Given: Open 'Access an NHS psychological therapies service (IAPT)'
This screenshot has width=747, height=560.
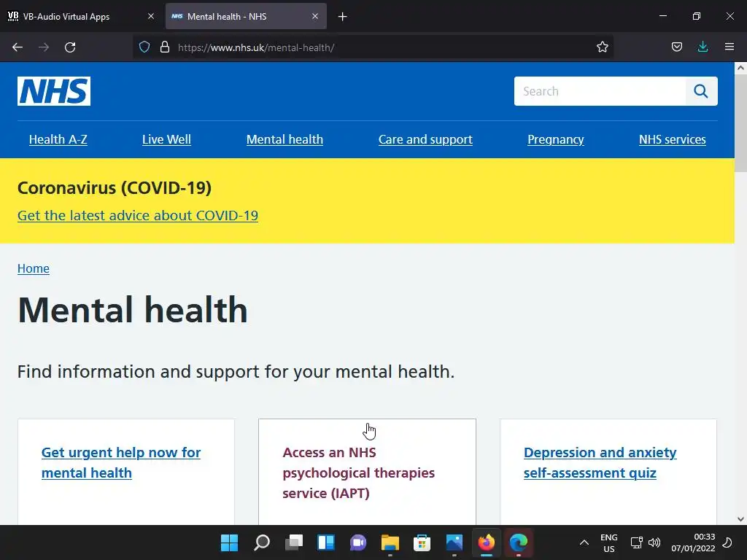Looking at the screenshot, I should pos(358,472).
